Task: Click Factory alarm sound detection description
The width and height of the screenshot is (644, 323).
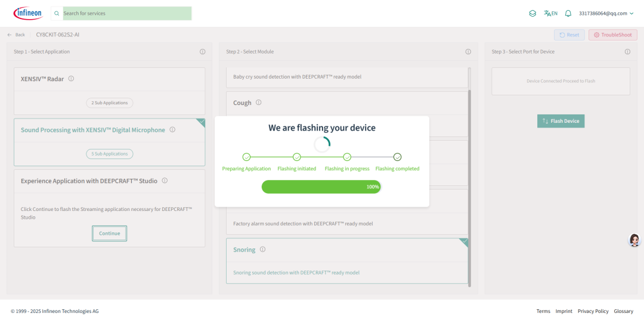Action: [x=303, y=223]
